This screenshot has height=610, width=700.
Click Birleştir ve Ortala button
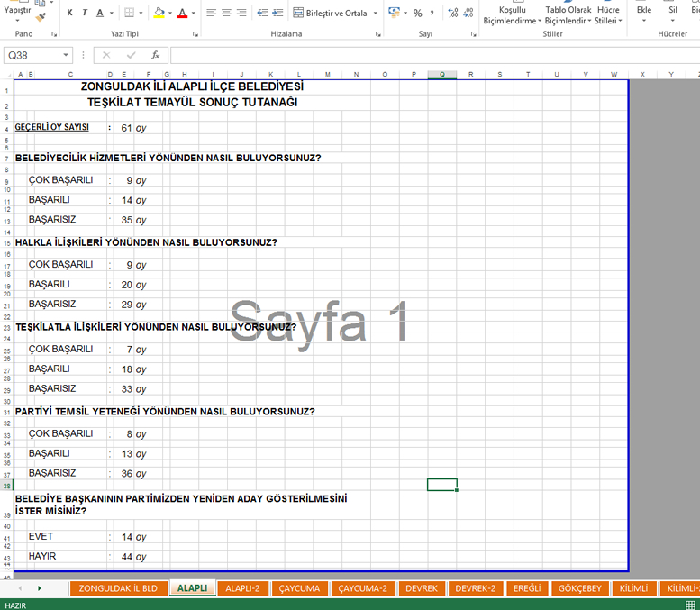point(331,13)
